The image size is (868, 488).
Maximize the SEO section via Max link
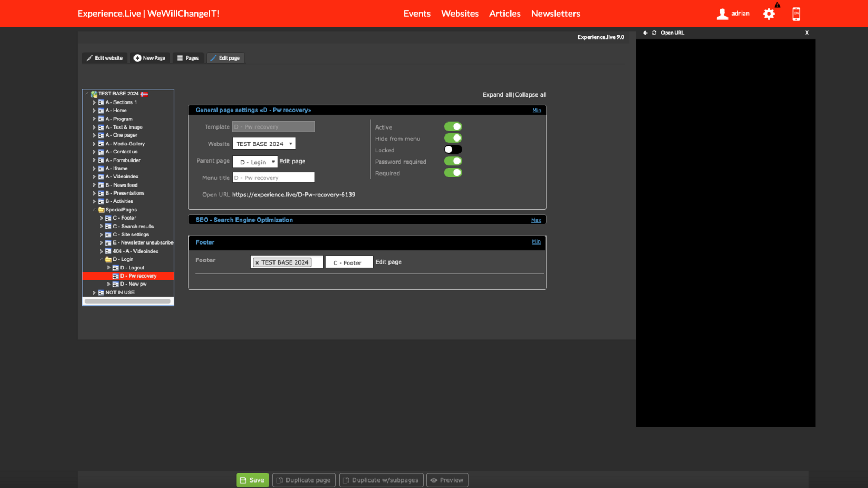coord(536,220)
